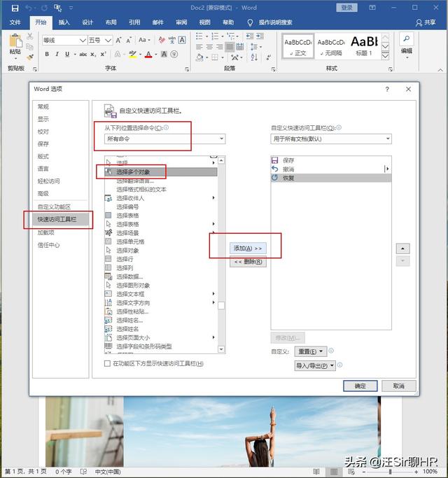The width and height of the screenshot is (448, 478).
Task: Select 自定义功能区 in options sidebar
Action: click(x=54, y=206)
